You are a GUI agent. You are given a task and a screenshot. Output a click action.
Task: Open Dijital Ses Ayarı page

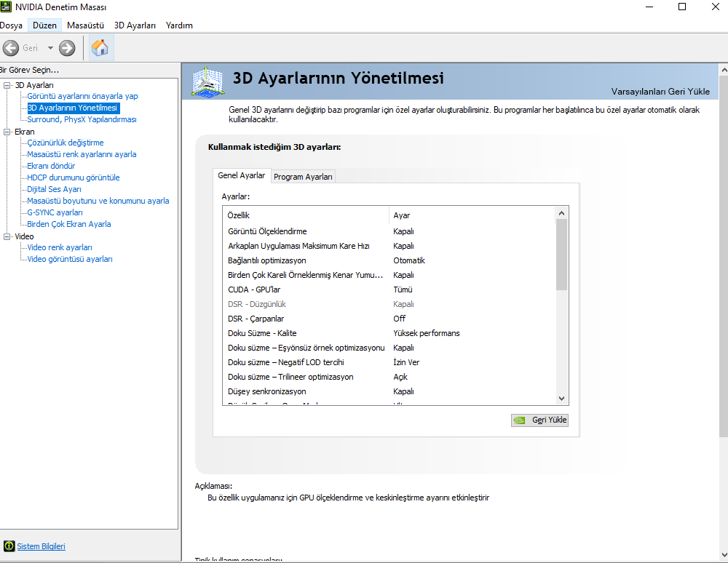click(55, 189)
